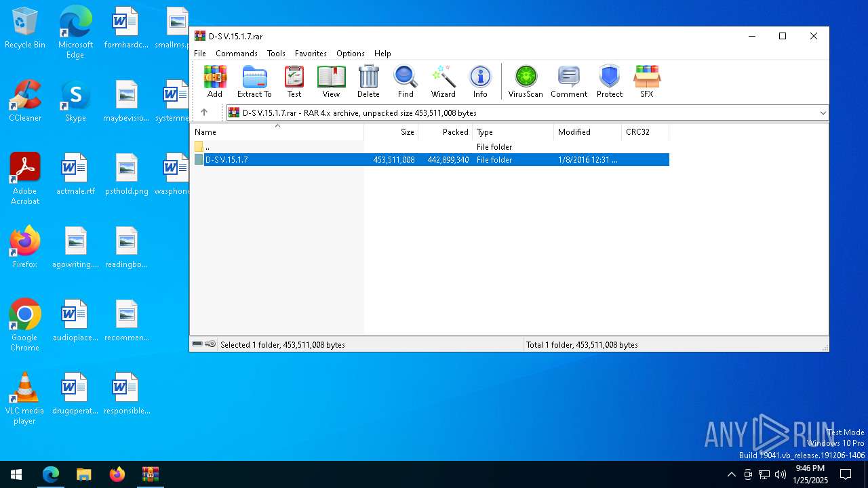This screenshot has height=488, width=868.
Task: Click the volume tray icon
Action: pos(781,474)
